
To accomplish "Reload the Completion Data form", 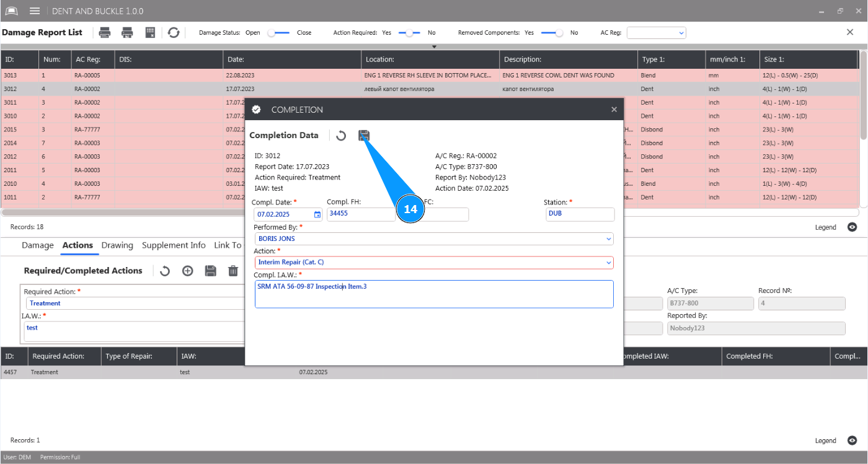I will point(341,136).
